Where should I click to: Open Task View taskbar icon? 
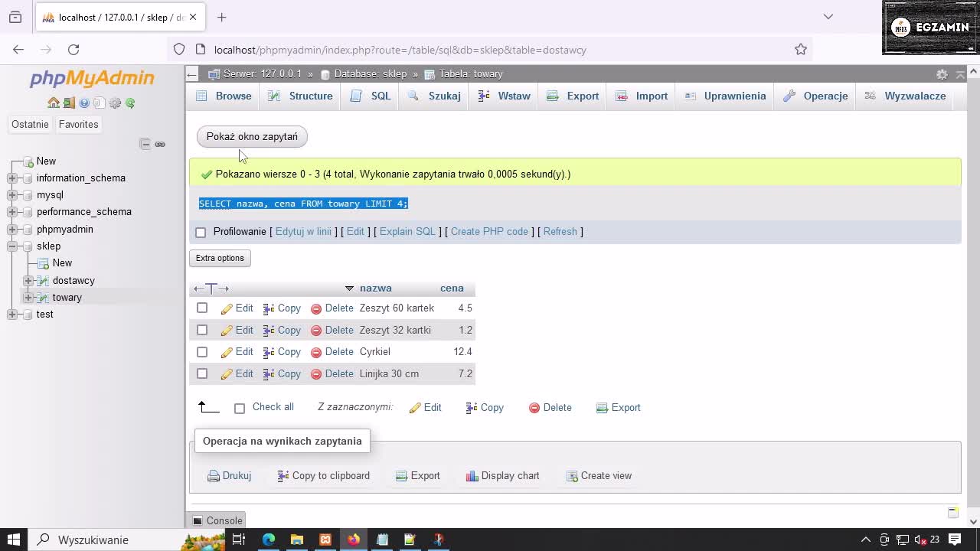pos(239,540)
